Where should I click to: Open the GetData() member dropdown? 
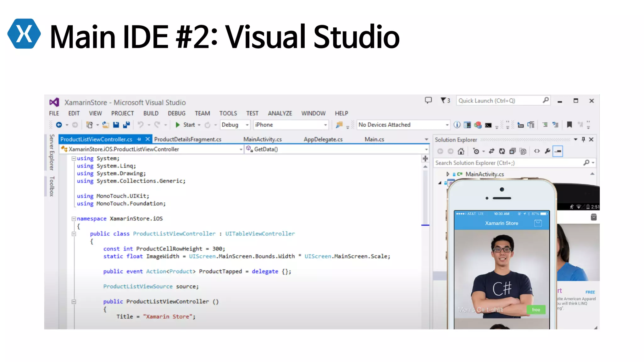(336, 149)
